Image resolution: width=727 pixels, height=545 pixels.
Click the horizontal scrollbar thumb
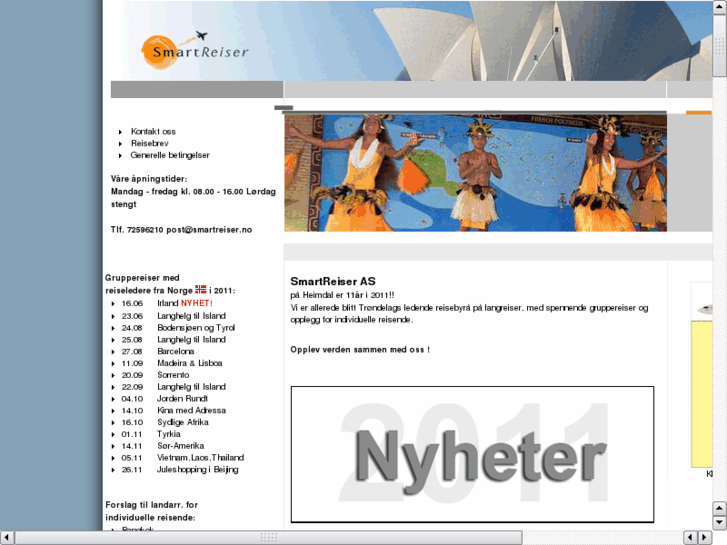(x=268, y=538)
